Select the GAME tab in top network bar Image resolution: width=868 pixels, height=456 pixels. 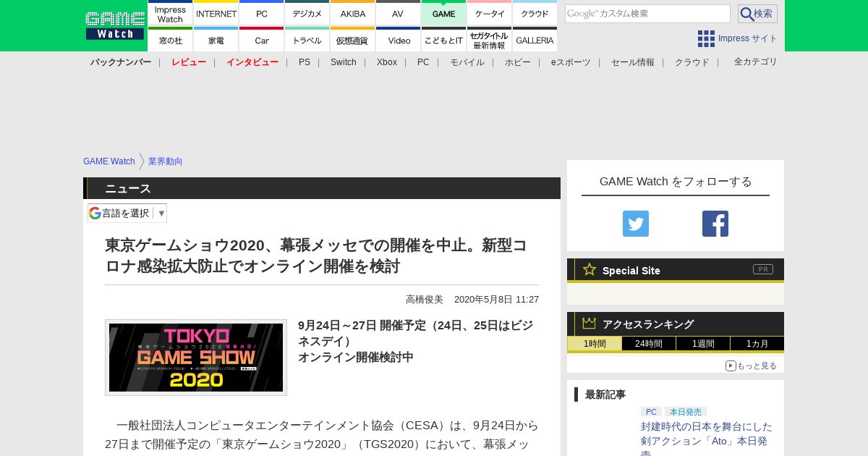point(443,13)
